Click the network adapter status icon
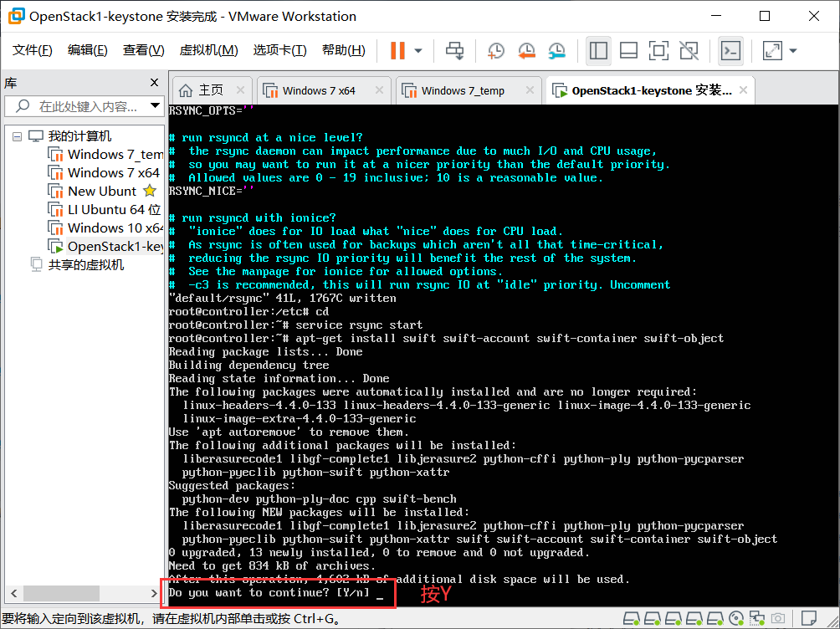840x629 pixels. [x=757, y=619]
